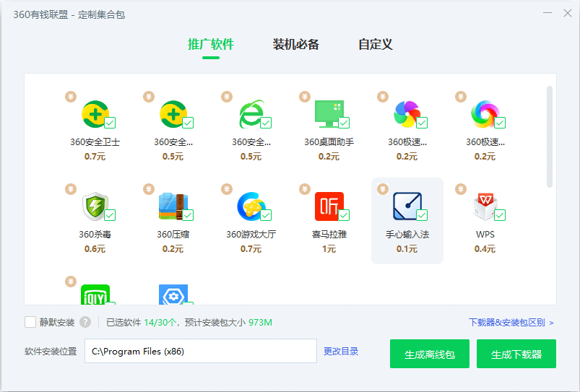580x392 pixels.
Task: Click the coin badge on 喜马拉雅
Action: 305,189
